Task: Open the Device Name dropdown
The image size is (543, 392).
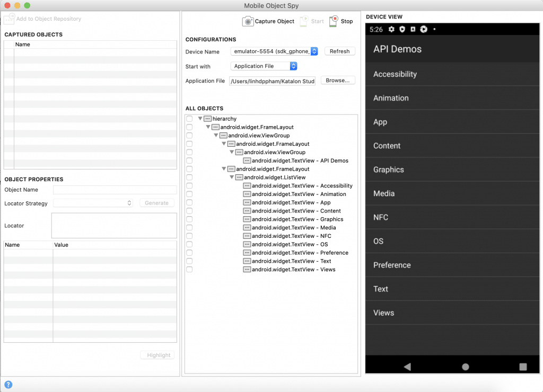Action: click(274, 51)
